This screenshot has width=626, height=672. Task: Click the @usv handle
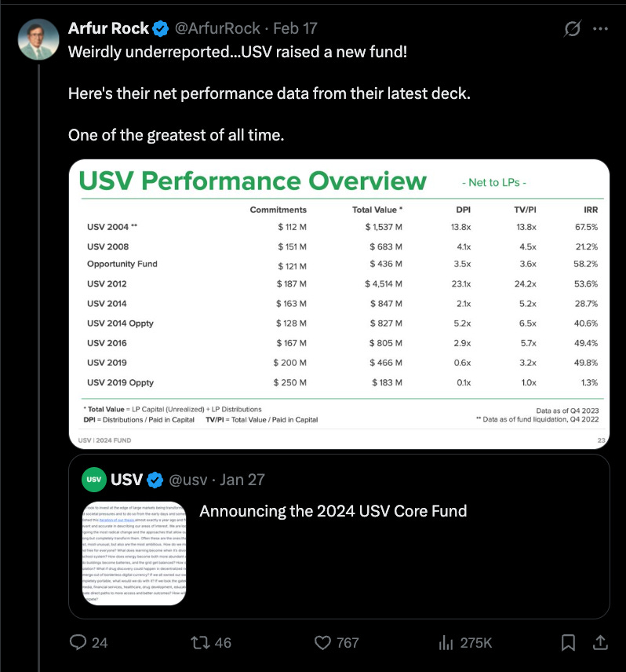click(188, 480)
